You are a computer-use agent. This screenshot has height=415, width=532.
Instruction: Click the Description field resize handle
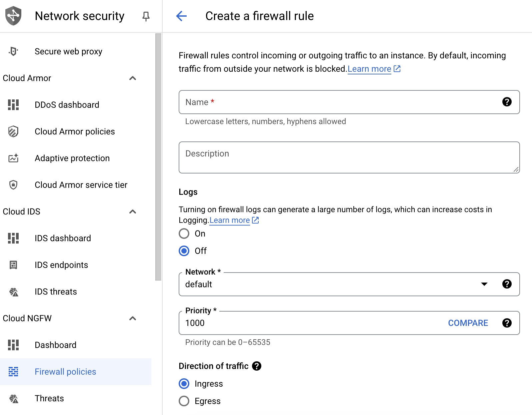pos(516,169)
